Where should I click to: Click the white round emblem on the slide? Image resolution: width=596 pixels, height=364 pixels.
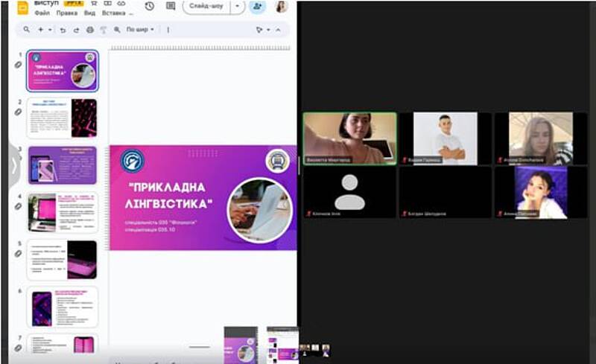pyautogui.click(x=277, y=161)
